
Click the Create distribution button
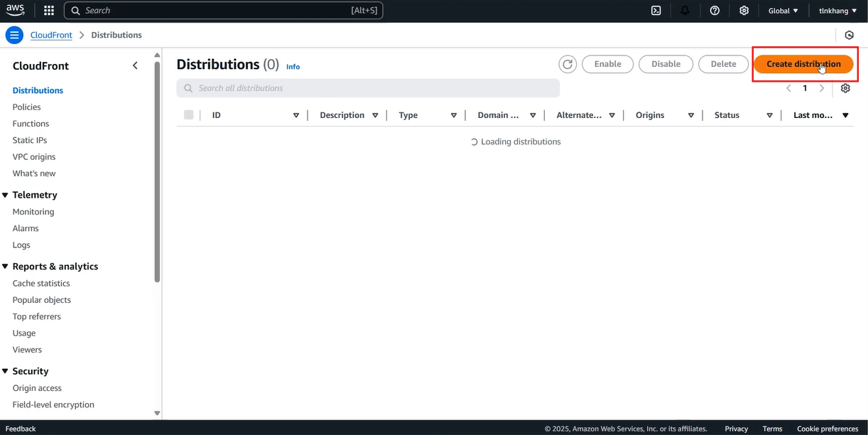coord(803,64)
